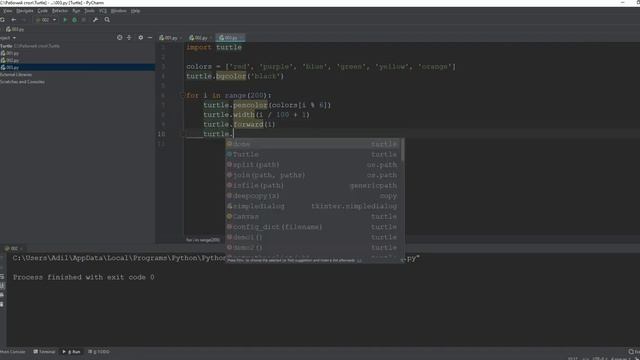Switch to the first editor tab
The height and width of the screenshot is (360, 640).
pyautogui.click(x=170, y=38)
